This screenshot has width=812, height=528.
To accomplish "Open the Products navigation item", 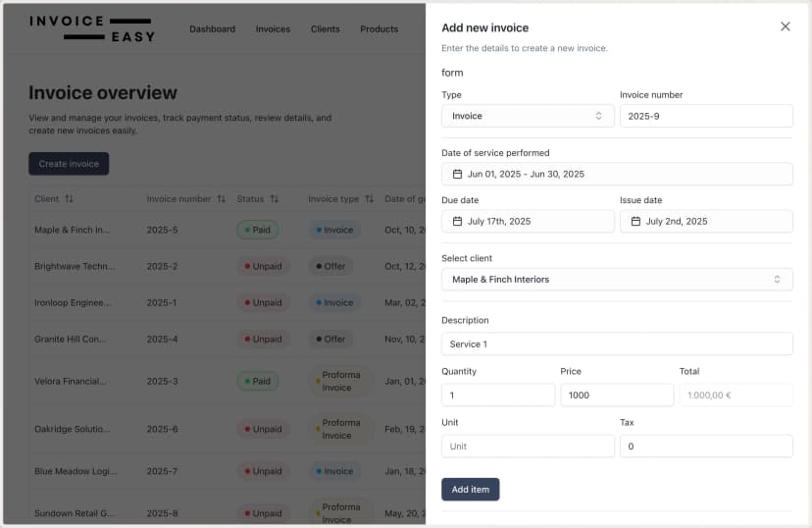I will 379,29.
